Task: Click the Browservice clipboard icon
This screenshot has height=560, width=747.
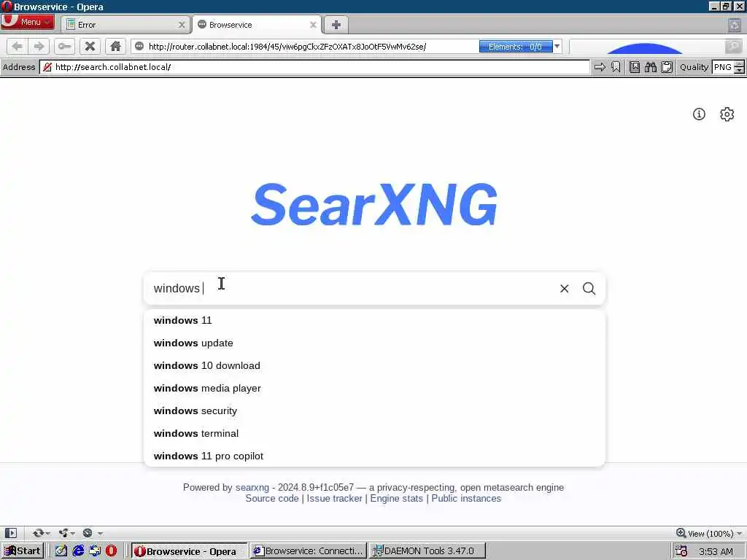Action: click(x=667, y=67)
